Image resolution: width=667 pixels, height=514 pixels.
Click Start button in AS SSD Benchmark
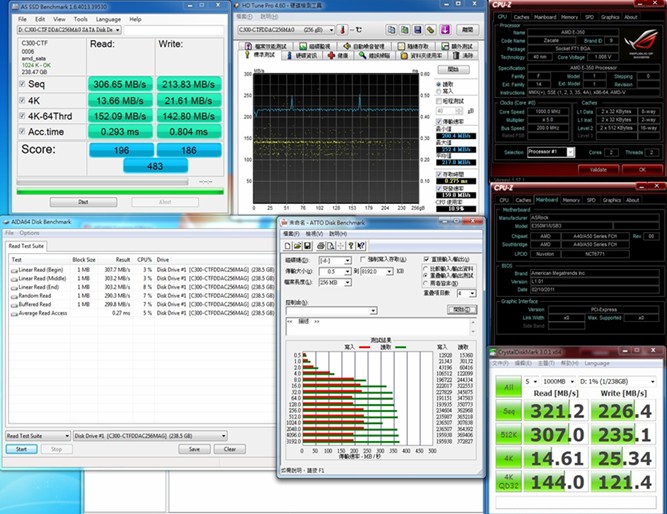[x=83, y=202]
